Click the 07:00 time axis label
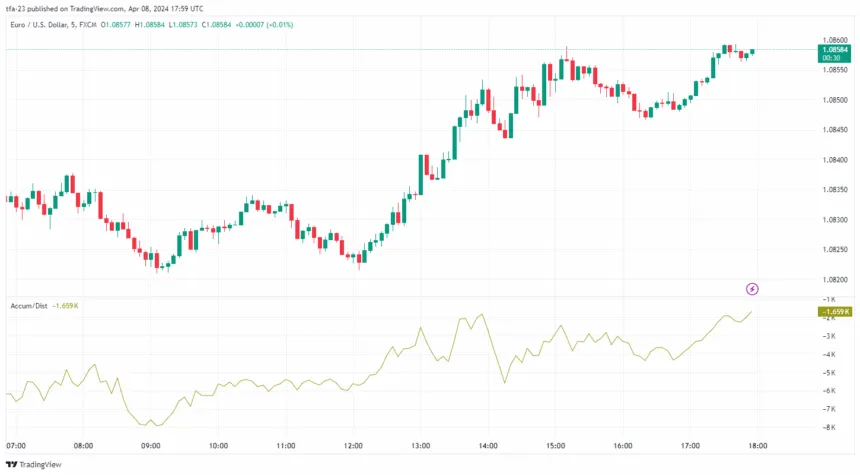860x475 pixels. [16, 446]
